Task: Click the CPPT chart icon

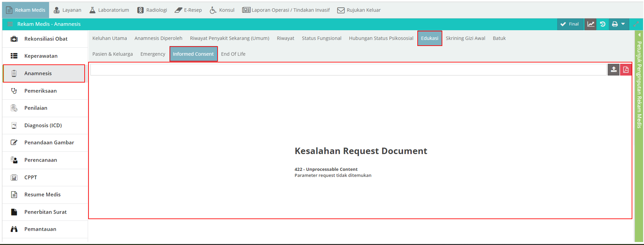Action: point(14,177)
